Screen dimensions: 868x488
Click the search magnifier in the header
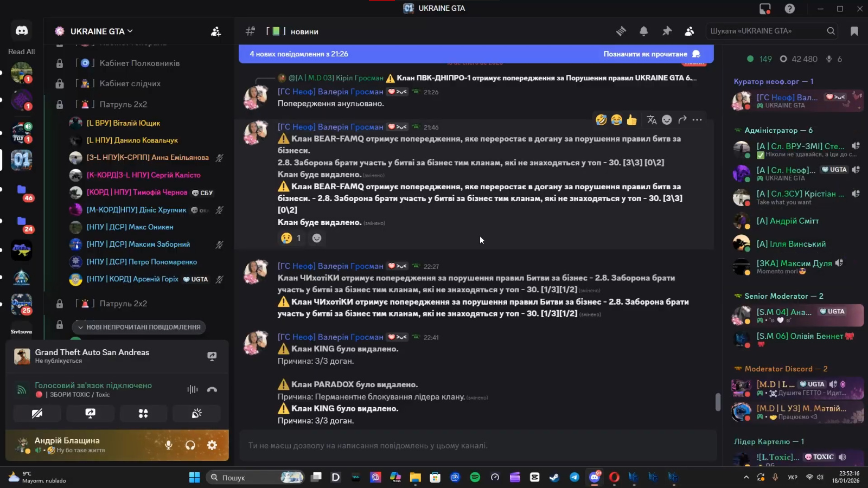tap(831, 31)
